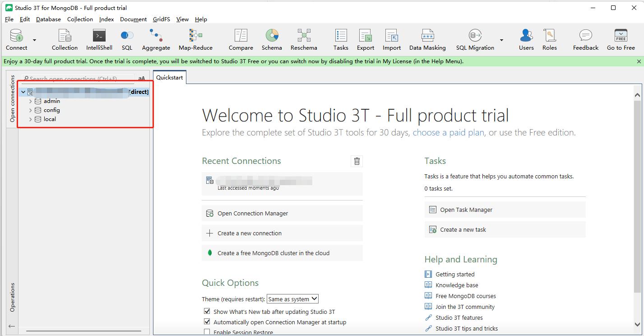Open the Feedback toolbar button
The height and width of the screenshot is (336, 644).
(586, 40)
